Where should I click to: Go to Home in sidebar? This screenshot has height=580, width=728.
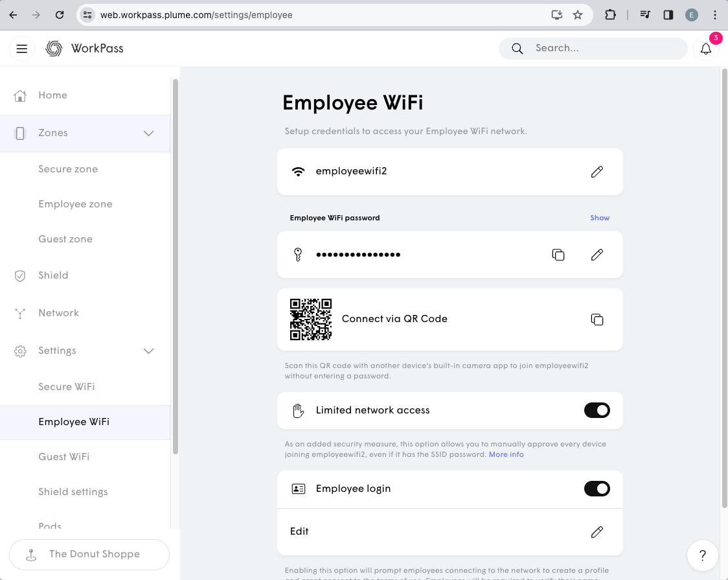tap(85, 95)
